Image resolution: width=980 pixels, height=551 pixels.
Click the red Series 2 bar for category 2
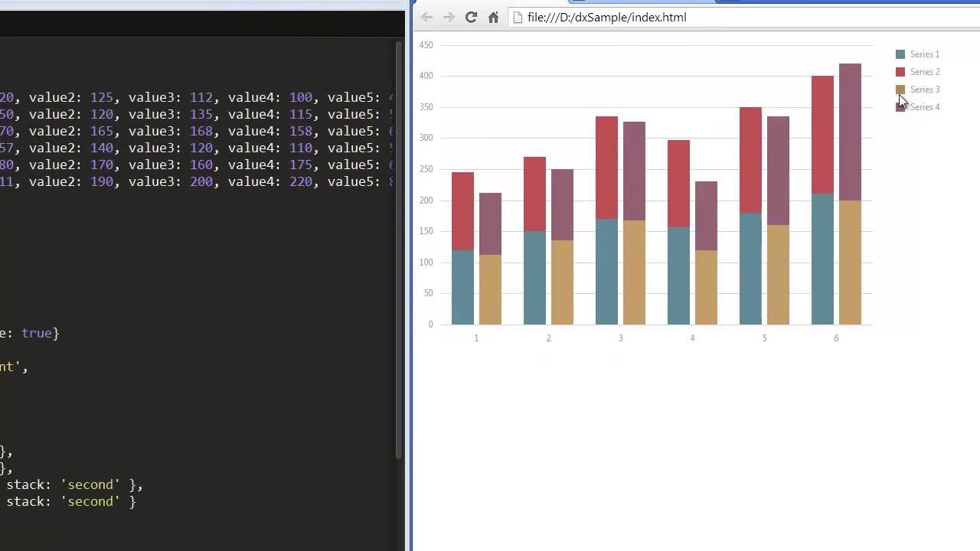coord(534,194)
